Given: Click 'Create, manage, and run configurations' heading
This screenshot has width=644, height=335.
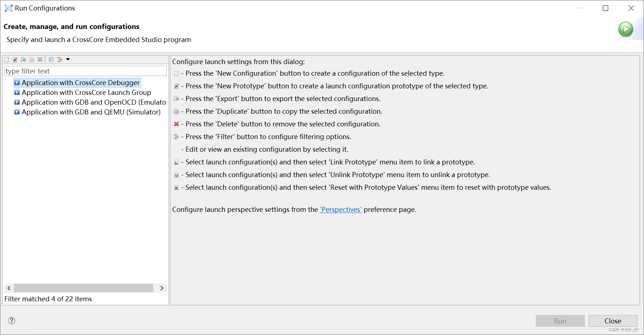Looking at the screenshot, I should point(71,26).
